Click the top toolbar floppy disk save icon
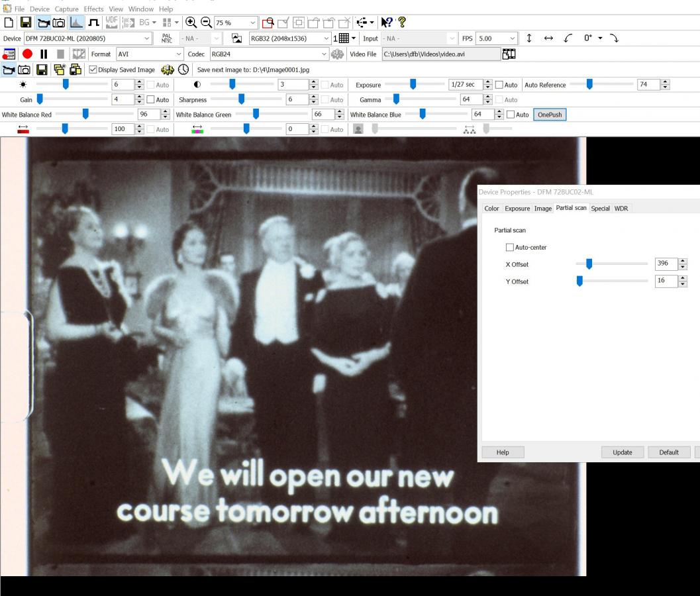 (x=25, y=23)
